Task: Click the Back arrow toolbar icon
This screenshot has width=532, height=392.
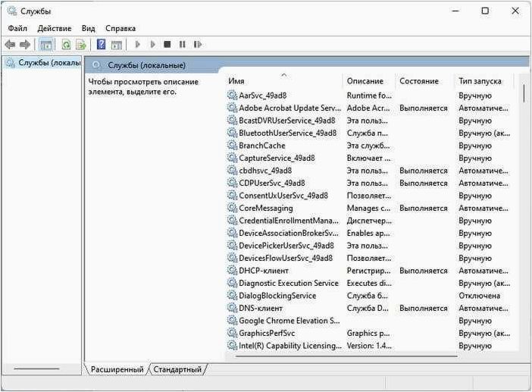Action: 10,45
